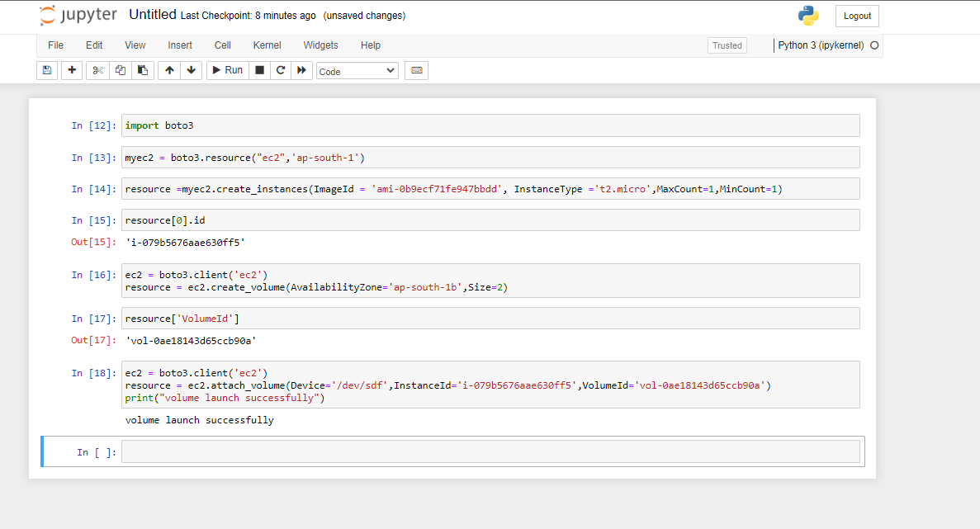Open the Insert menu
This screenshot has width=980, height=529.
pos(180,45)
